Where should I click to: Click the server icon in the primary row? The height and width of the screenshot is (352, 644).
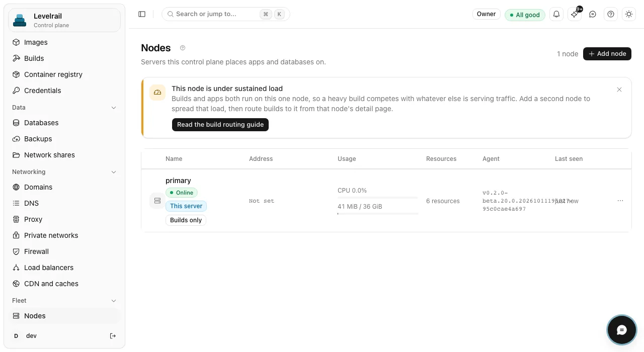pyautogui.click(x=157, y=201)
